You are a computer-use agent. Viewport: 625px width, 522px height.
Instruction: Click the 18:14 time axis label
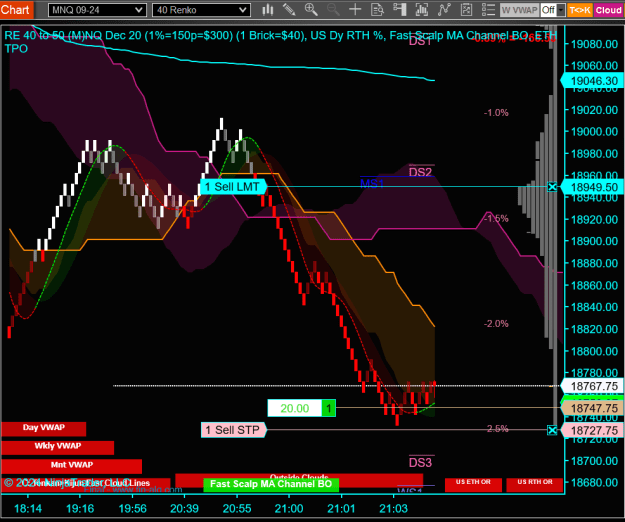[28, 508]
